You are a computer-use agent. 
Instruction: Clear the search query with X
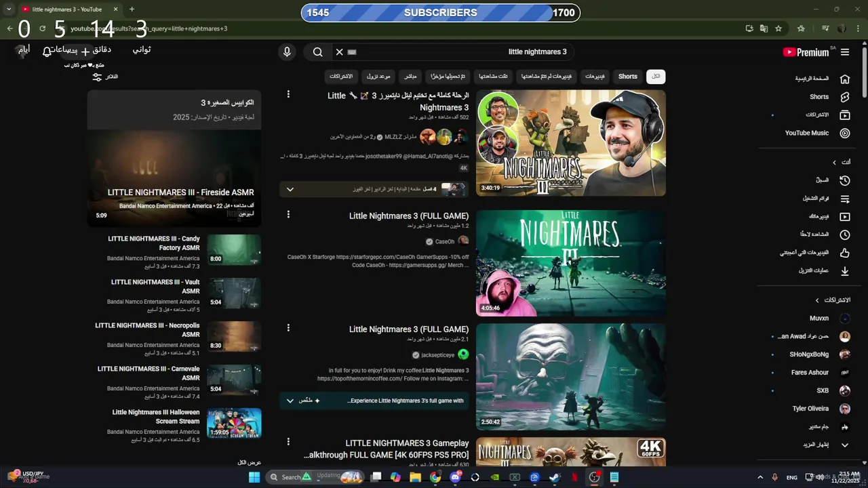[339, 52]
